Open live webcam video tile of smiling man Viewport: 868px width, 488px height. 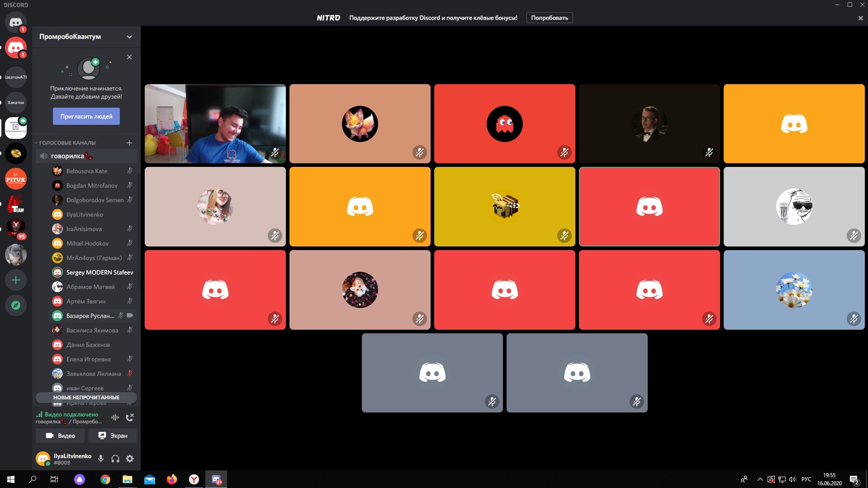[x=215, y=123]
